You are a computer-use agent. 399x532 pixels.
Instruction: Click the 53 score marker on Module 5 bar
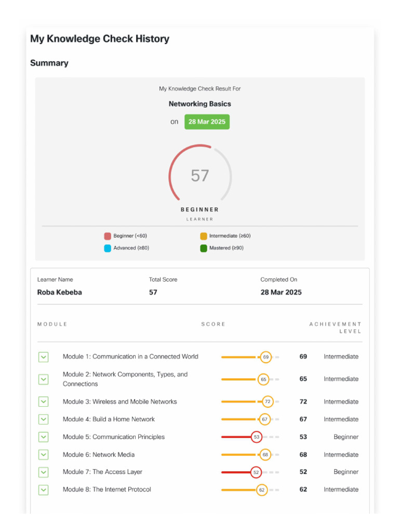[x=257, y=437]
